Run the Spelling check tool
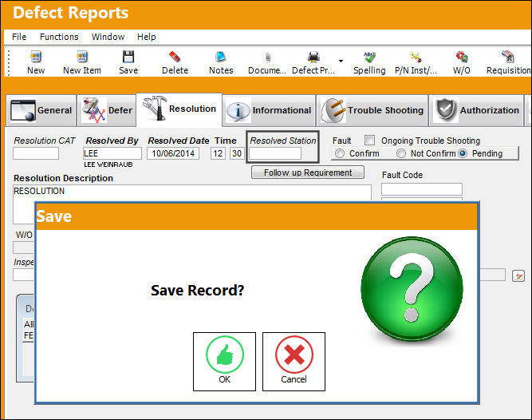 (x=369, y=62)
